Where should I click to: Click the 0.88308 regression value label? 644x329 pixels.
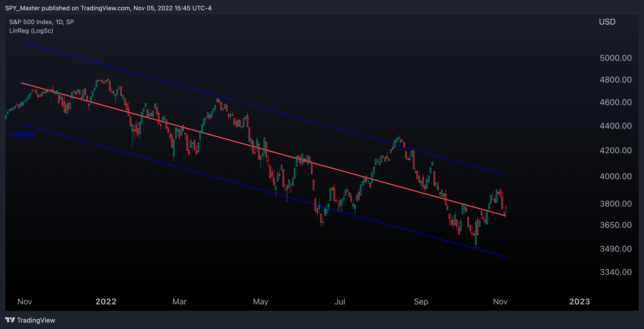coord(21,134)
